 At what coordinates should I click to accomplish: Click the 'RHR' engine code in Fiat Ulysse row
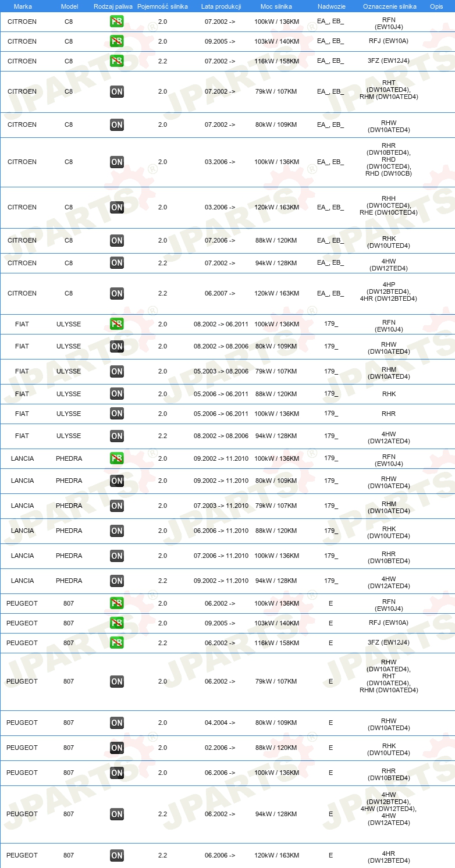389,414
